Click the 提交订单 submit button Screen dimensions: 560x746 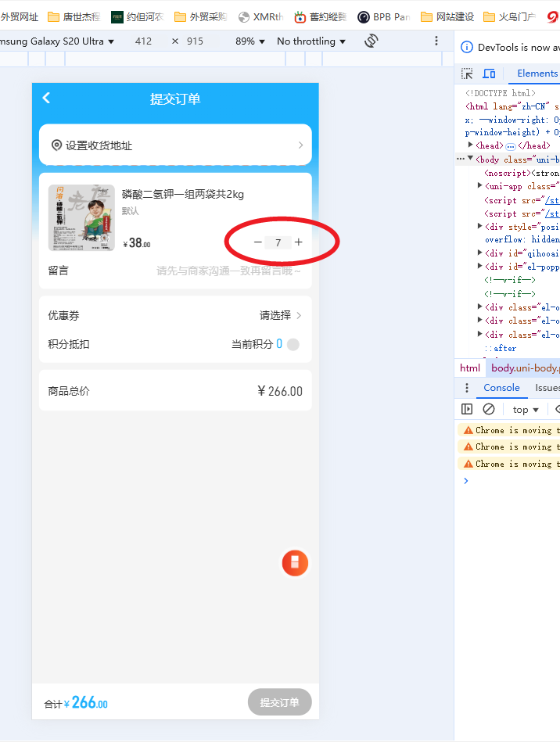coord(279,702)
